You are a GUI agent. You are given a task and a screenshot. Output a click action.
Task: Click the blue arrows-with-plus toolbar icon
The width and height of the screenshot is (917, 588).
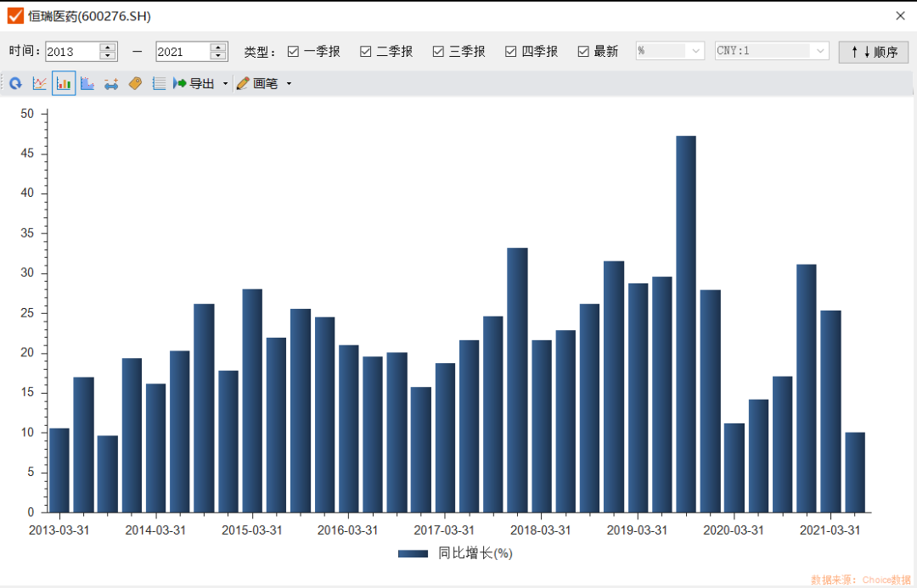pos(111,83)
